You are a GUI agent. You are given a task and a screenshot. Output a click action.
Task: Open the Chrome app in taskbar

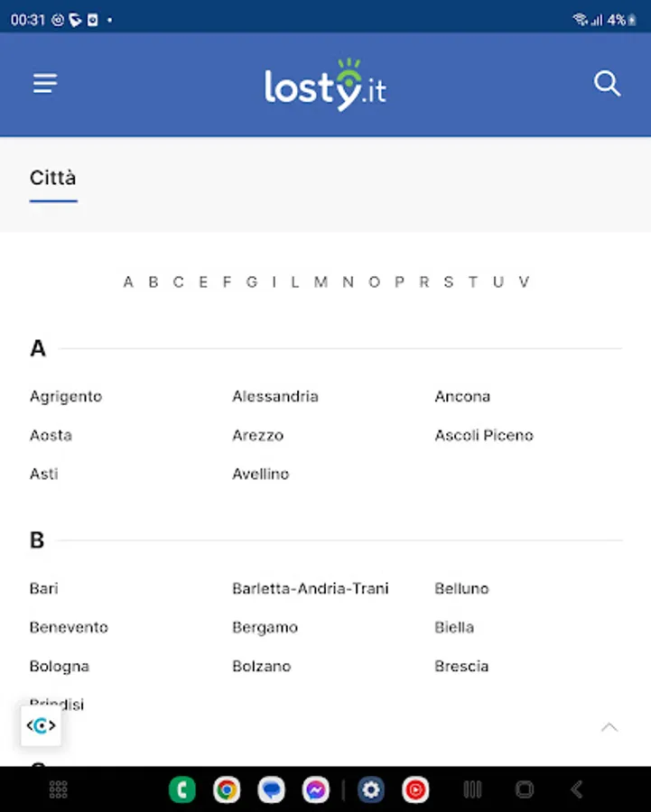[x=227, y=790]
